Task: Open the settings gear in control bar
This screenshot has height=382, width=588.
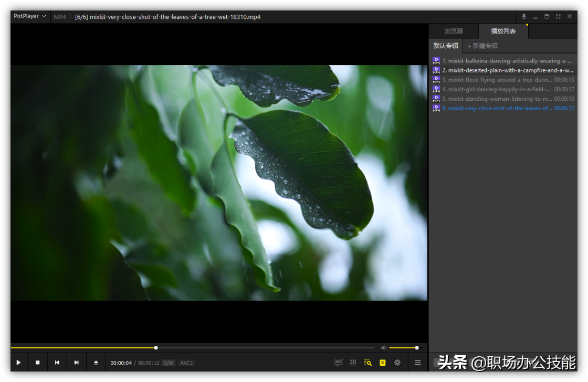Action: coord(397,363)
